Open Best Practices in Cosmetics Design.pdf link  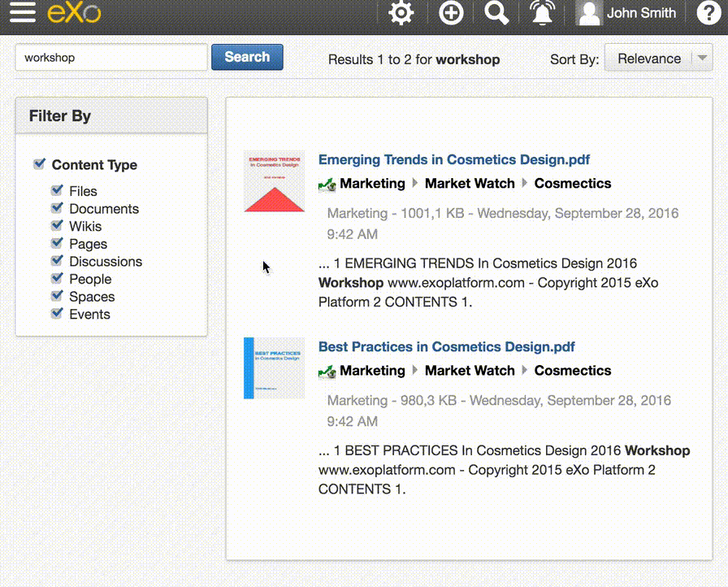(446, 347)
